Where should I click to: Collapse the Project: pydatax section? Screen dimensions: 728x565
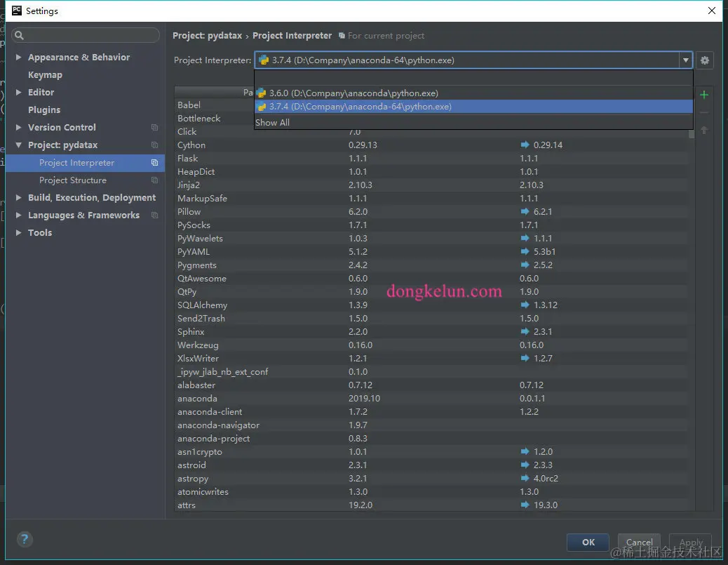18,145
